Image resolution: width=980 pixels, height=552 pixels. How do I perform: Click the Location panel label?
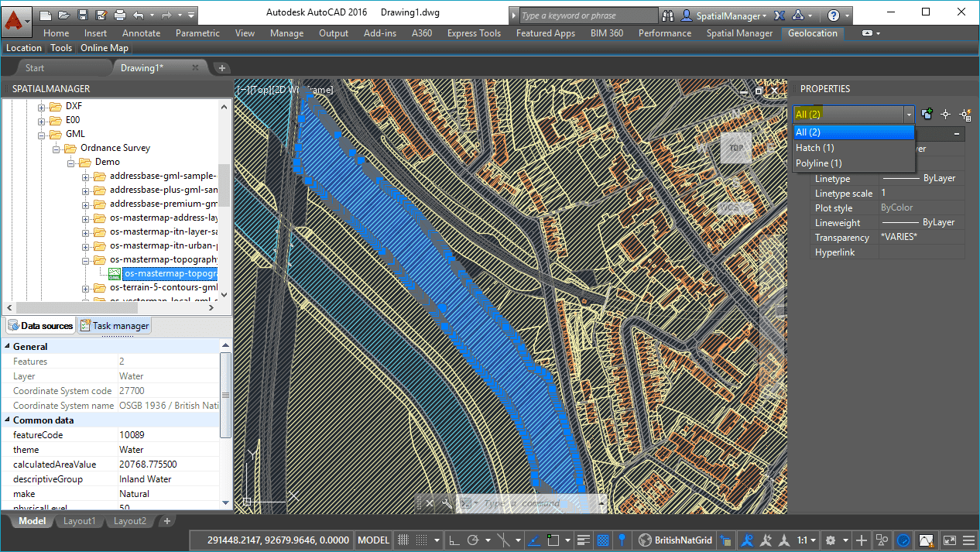[24, 48]
